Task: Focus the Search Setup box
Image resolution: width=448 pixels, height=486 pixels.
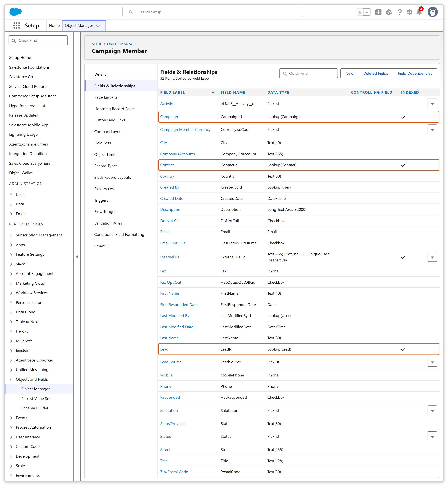Action: coord(213,12)
